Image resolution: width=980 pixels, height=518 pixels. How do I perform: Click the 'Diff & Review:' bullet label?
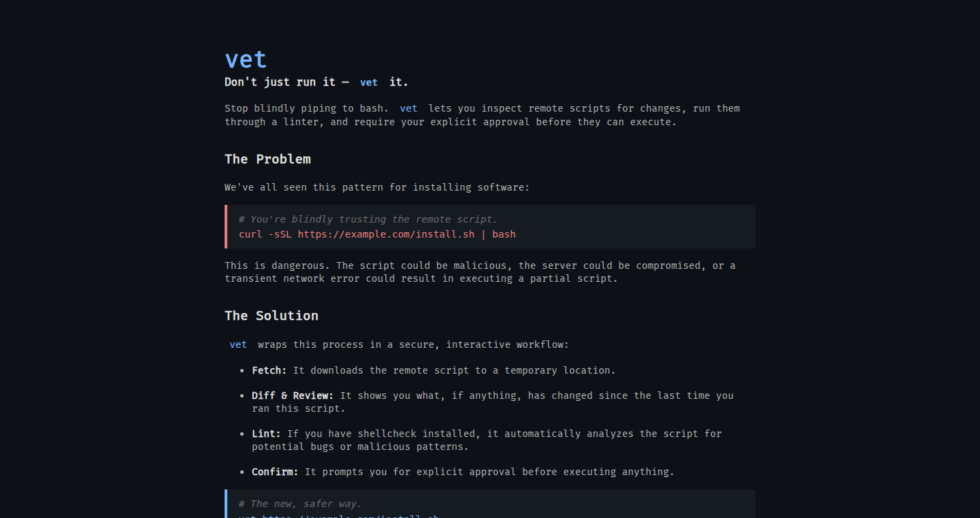click(x=293, y=395)
